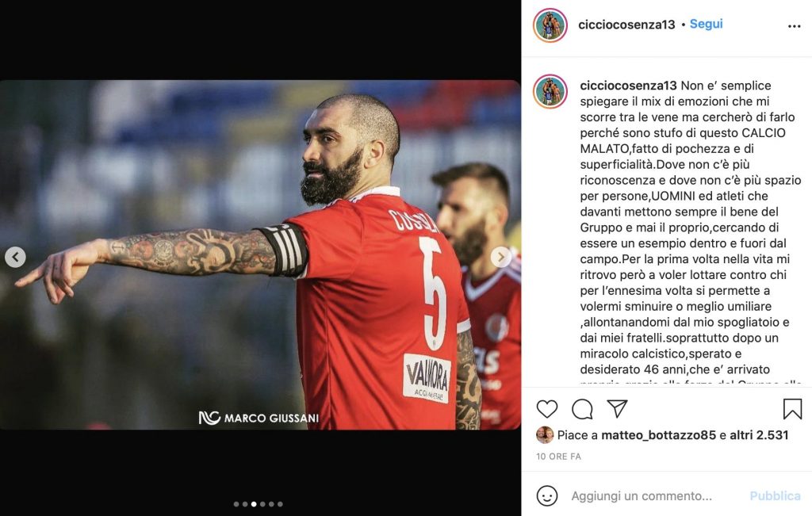Save the post with the bookmark icon
Viewport: 812px width, 516px height.
point(792,409)
